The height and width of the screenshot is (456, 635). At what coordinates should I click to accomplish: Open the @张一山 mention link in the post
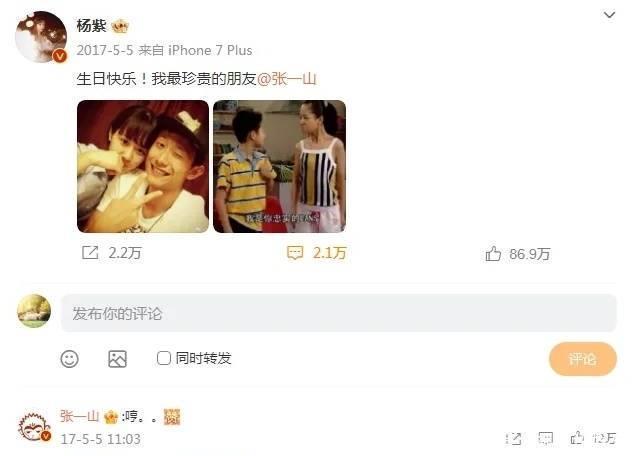pyautogui.click(x=287, y=79)
